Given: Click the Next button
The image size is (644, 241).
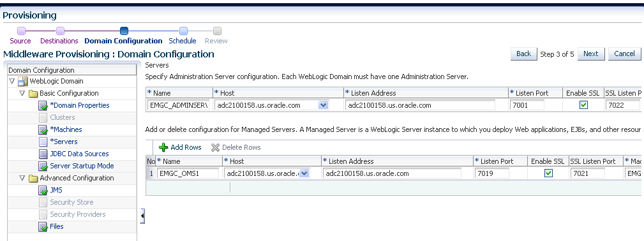Looking at the screenshot, I should (x=590, y=54).
